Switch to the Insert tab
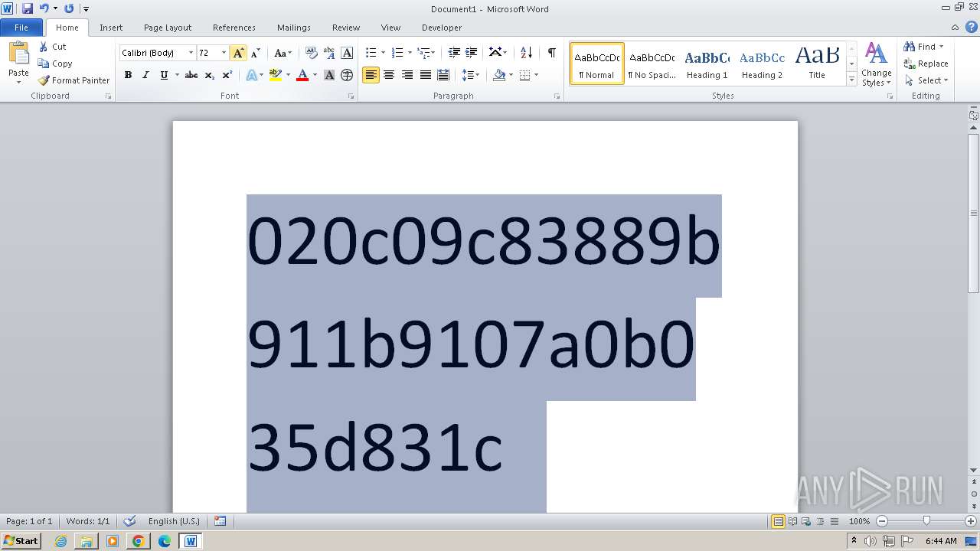Image resolution: width=980 pixels, height=551 pixels. click(111, 28)
